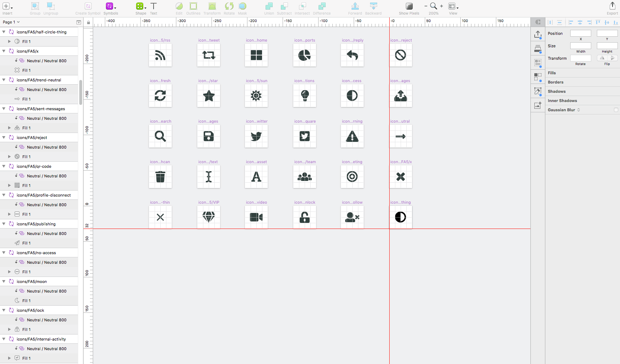Click the Edit toolbar icon
Screen dimensions: 620x364
179,6
